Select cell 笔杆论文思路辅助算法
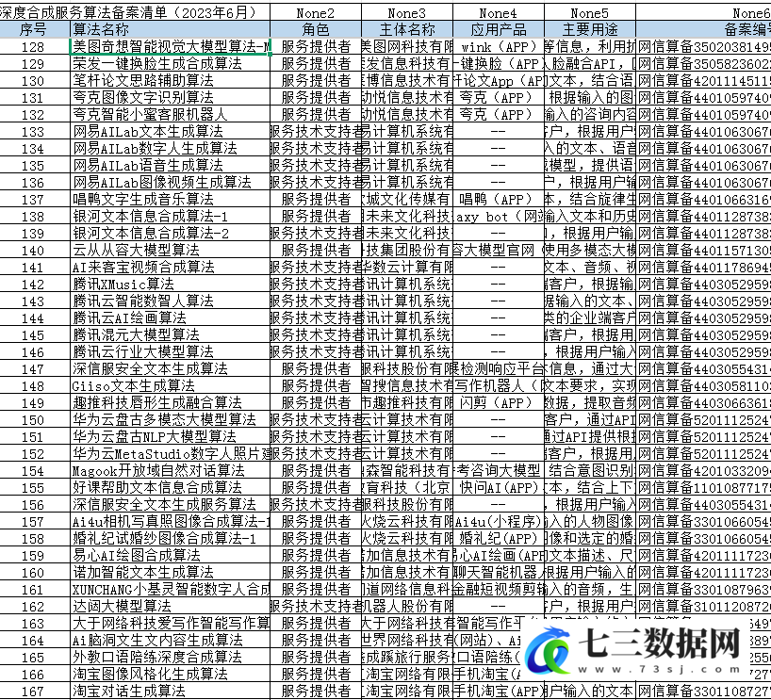Image resolution: width=771 pixels, height=700 pixels. 171,81
